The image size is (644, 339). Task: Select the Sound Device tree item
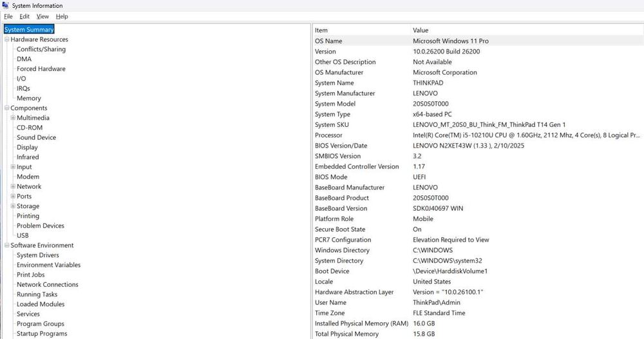pos(36,137)
